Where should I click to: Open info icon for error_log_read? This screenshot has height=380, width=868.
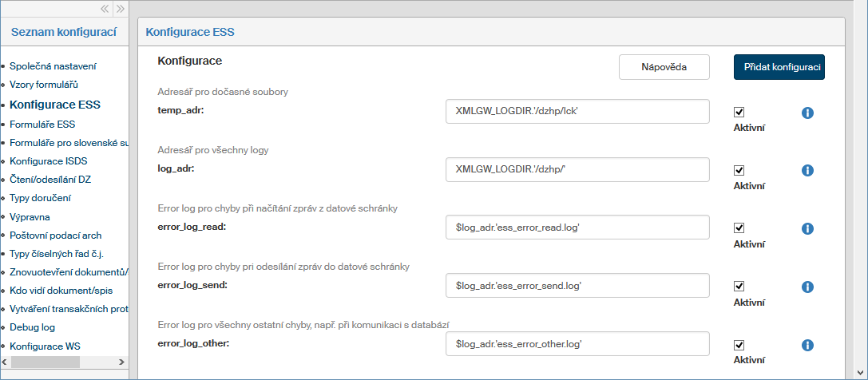[807, 228]
